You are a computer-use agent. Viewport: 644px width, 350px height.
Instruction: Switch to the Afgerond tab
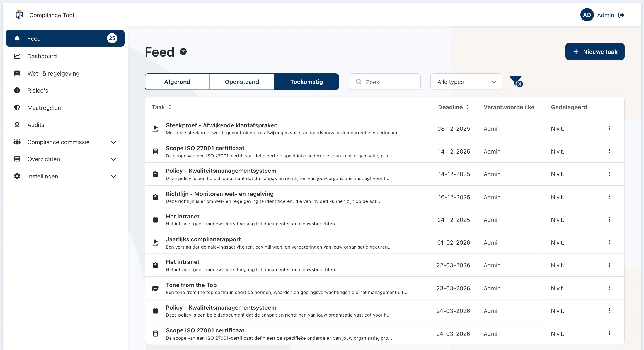coord(177,82)
